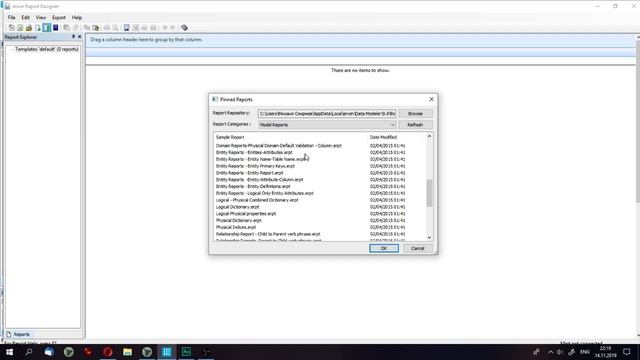Pin the Report Explorer panel
The width and height of the screenshot is (640, 360).
click(73, 37)
